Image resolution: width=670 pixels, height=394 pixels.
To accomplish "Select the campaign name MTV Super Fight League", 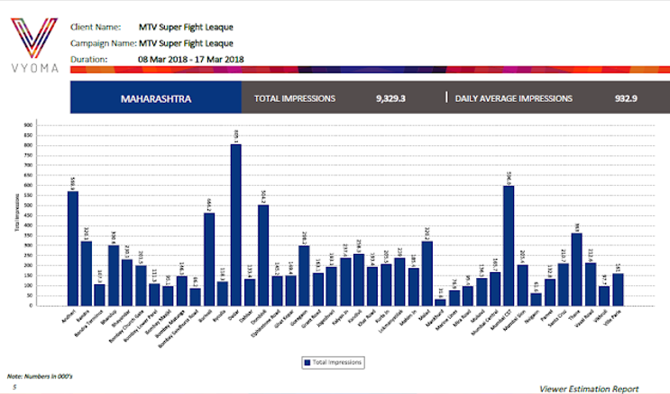I will (x=186, y=44).
